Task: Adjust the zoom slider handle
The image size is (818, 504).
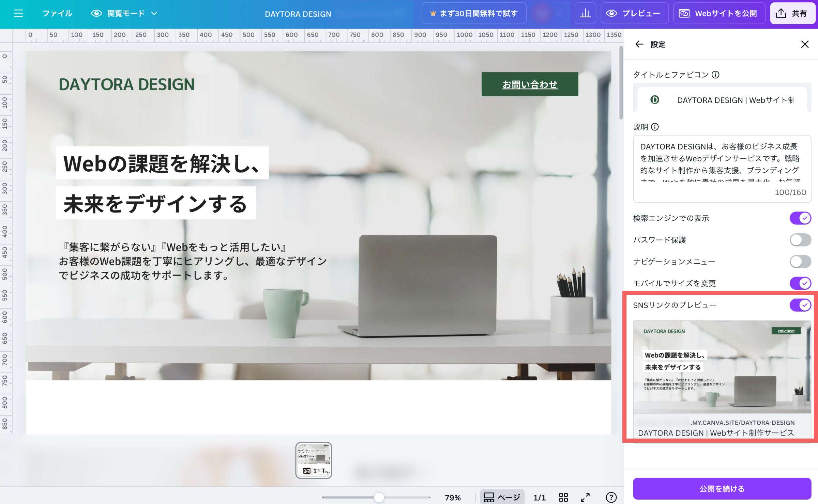Action: tap(379, 498)
